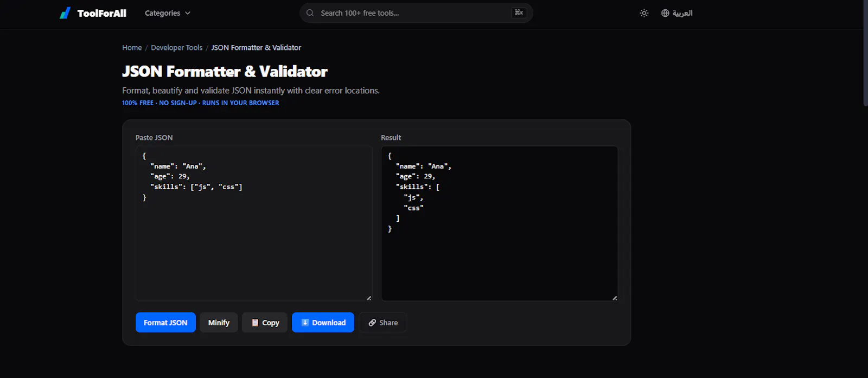The image size is (868, 378).
Task: Click the JSON Formatter & Validator breadcrumb
Action: [256, 48]
